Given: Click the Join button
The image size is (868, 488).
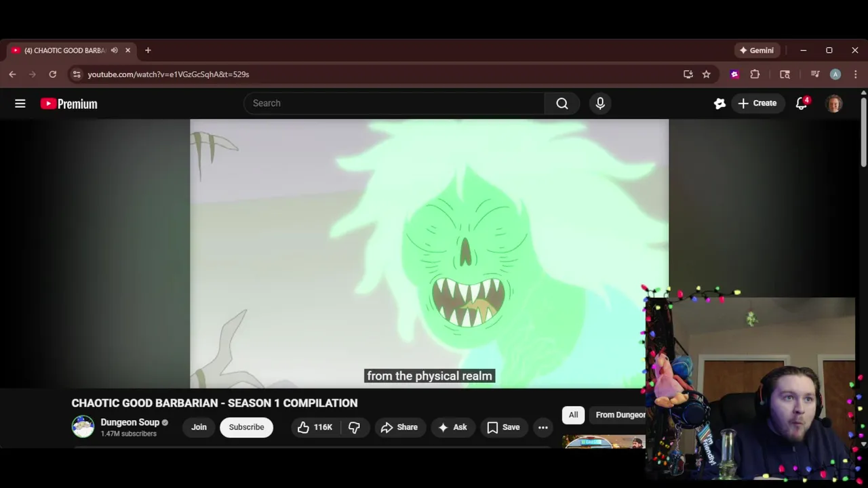Looking at the screenshot, I should tap(199, 427).
